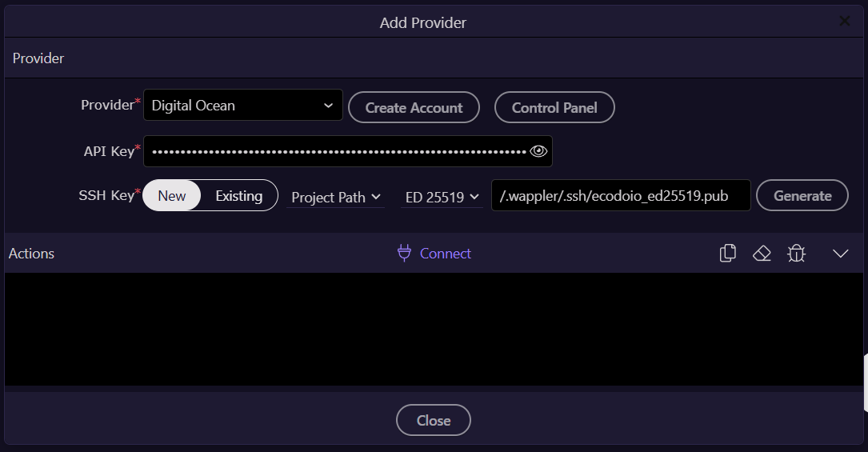
Task: Click inside the black Actions output console
Action: [x=432, y=329]
